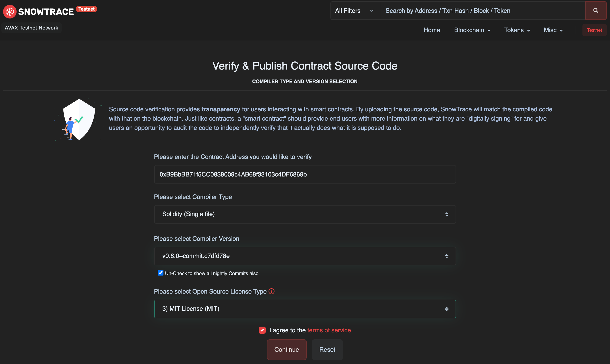Click the Testnet network button in navbar
Screen dimensions: 610x364
594,30
